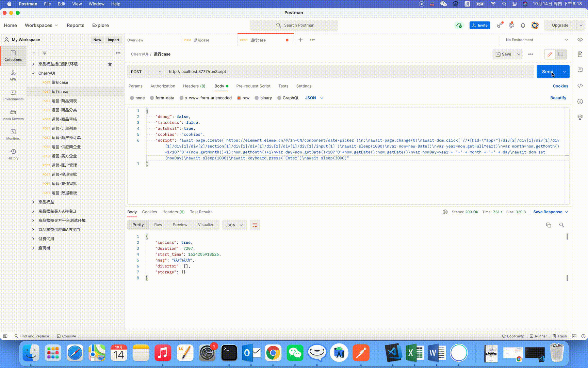Screen dimensions: 588x368
Task: Click the network globe icon near Status
Action: [x=445, y=212]
